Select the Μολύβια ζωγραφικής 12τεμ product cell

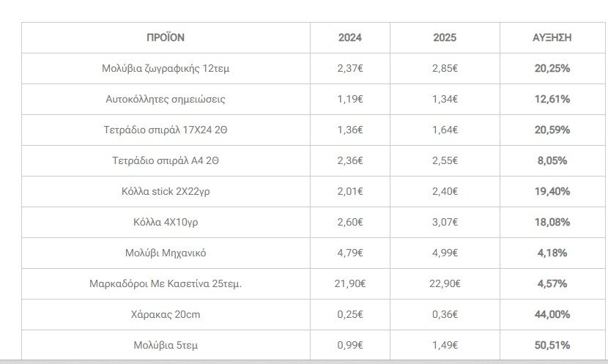click(x=166, y=68)
